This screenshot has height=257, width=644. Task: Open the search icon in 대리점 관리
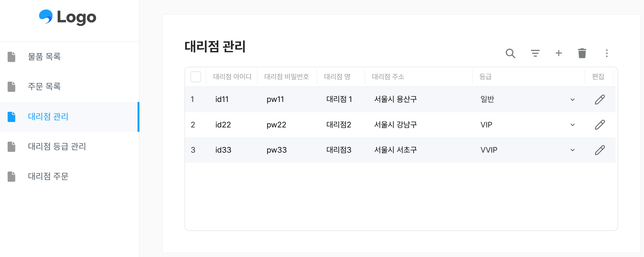(511, 53)
